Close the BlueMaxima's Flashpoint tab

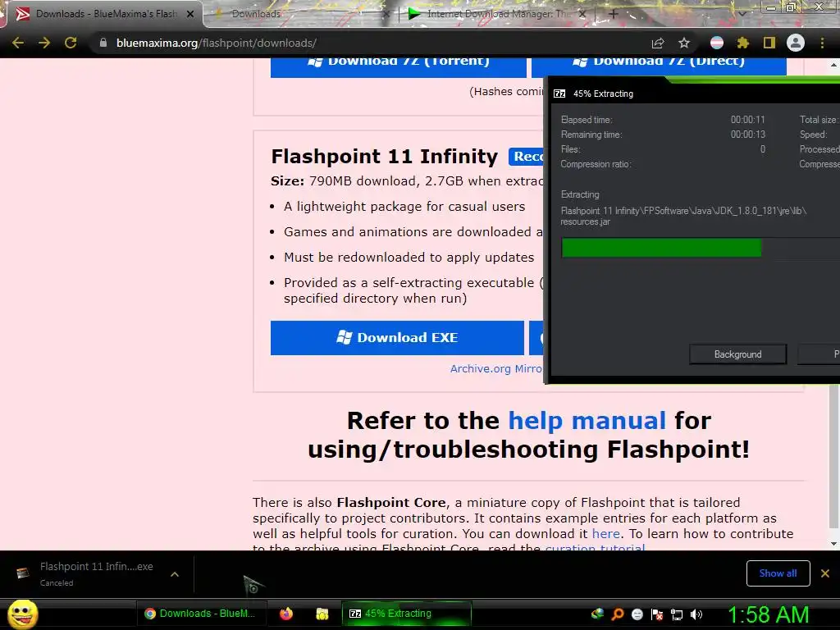pos(190,14)
